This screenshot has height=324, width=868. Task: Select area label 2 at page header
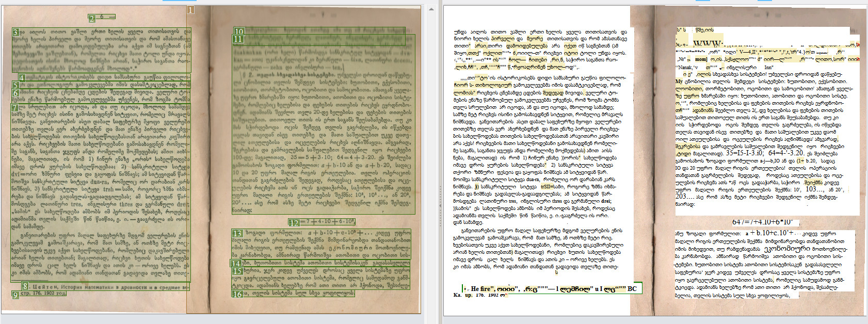tap(92, 19)
